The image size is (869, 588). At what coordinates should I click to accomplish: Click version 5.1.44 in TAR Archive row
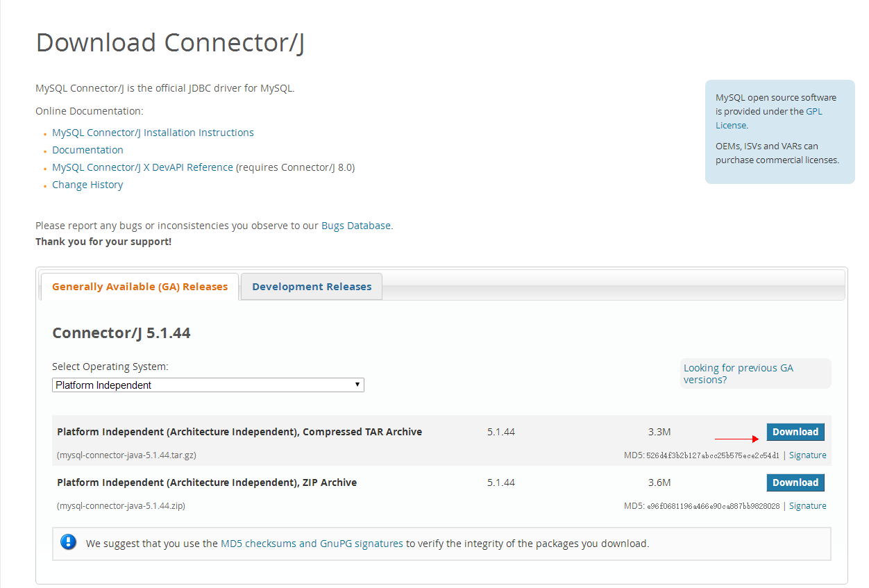coord(501,432)
